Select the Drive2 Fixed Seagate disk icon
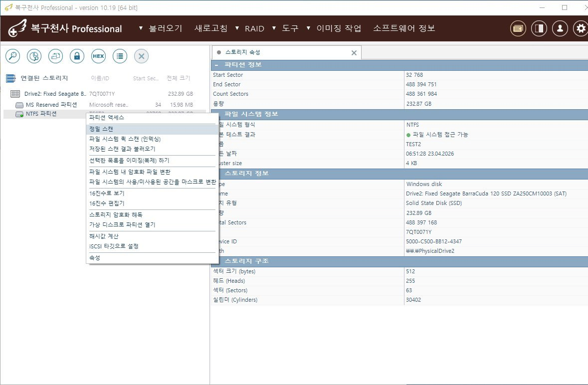Viewport: 588px width, 385px height. click(x=15, y=94)
